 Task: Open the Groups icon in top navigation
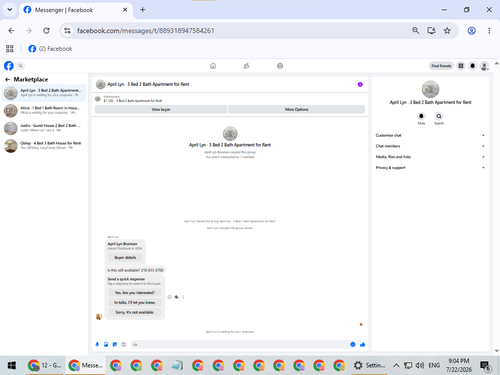[280, 66]
